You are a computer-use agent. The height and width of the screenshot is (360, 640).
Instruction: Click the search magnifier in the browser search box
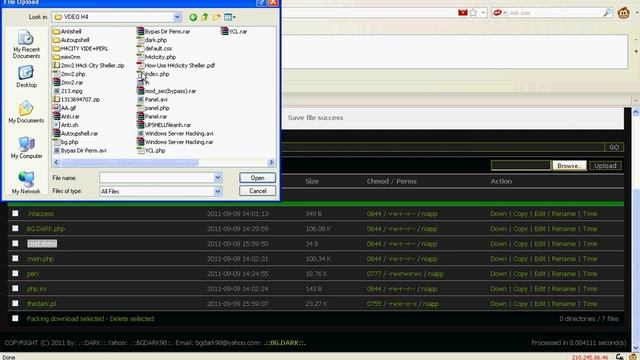click(607, 13)
